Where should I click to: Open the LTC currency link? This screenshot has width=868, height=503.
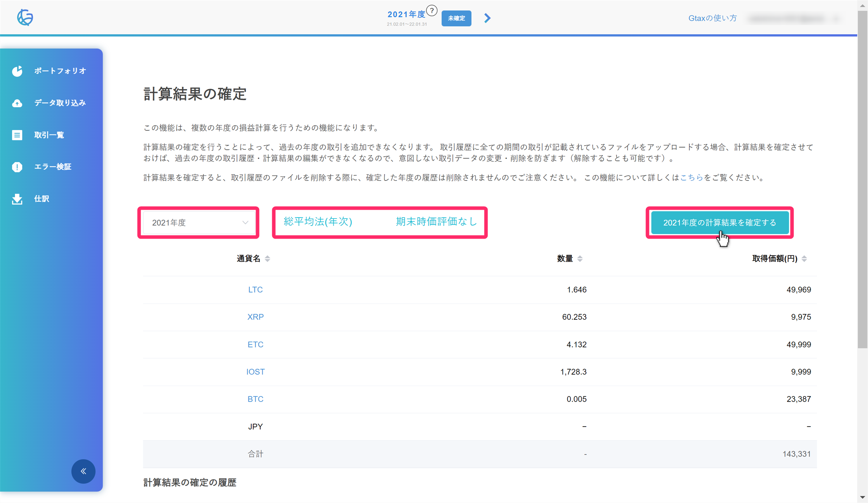click(x=255, y=290)
